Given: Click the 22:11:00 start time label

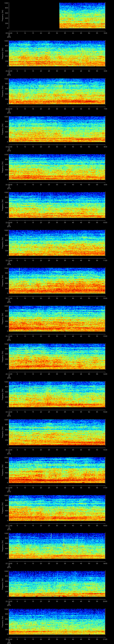Looking at the screenshot, I should point(9,298).
